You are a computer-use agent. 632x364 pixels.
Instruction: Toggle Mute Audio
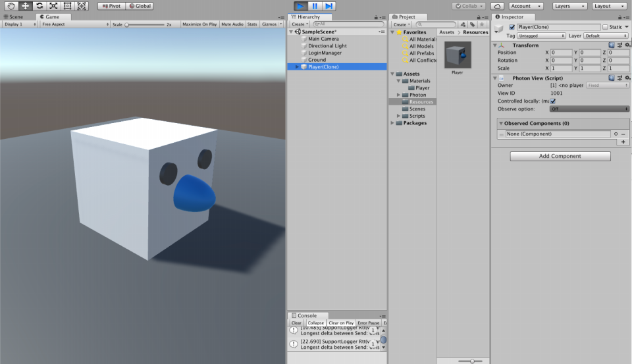click(x=232, y=24)
